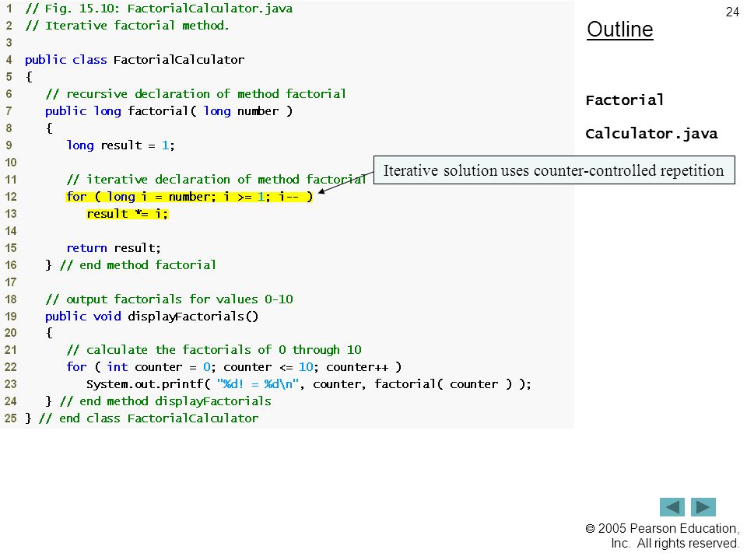Click 'iterative declaration of method factorial' comment
Viewport: 747px width, 560px height.
tap(216, 180)
